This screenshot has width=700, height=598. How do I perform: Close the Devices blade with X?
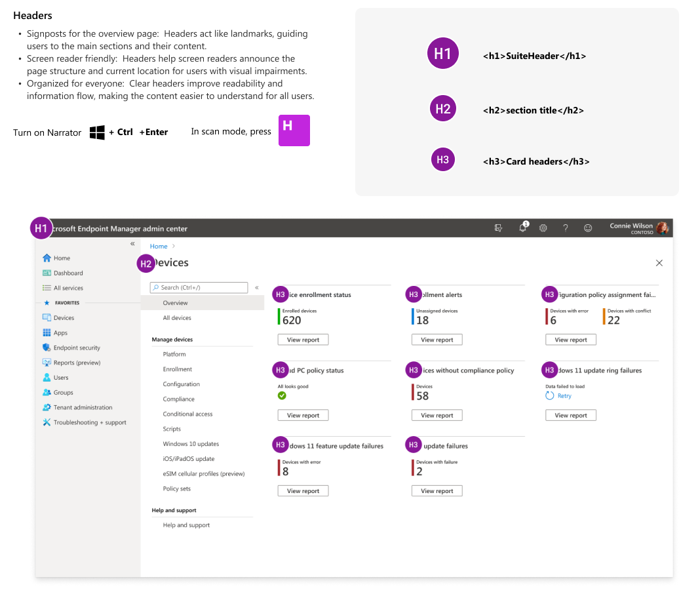659,263
